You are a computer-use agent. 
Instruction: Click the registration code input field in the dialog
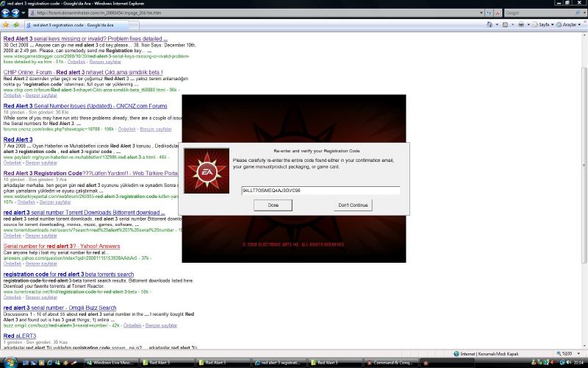320,191
